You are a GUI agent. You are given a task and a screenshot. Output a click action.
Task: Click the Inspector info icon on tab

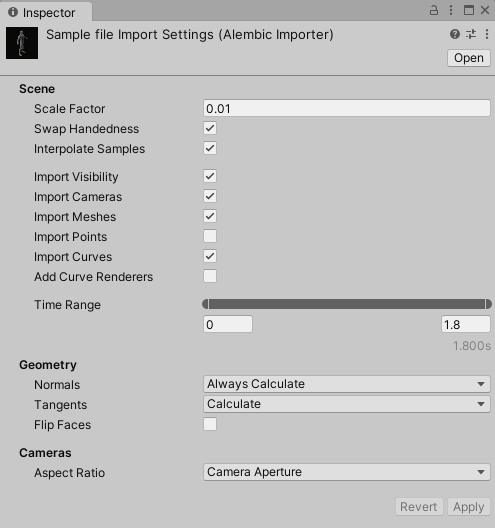click(13, 12)
